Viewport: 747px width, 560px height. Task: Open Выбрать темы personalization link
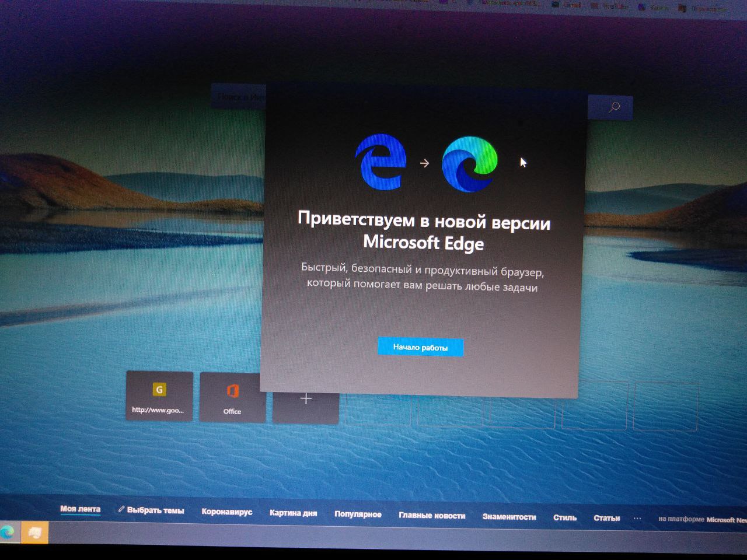[x=151, y=510]
